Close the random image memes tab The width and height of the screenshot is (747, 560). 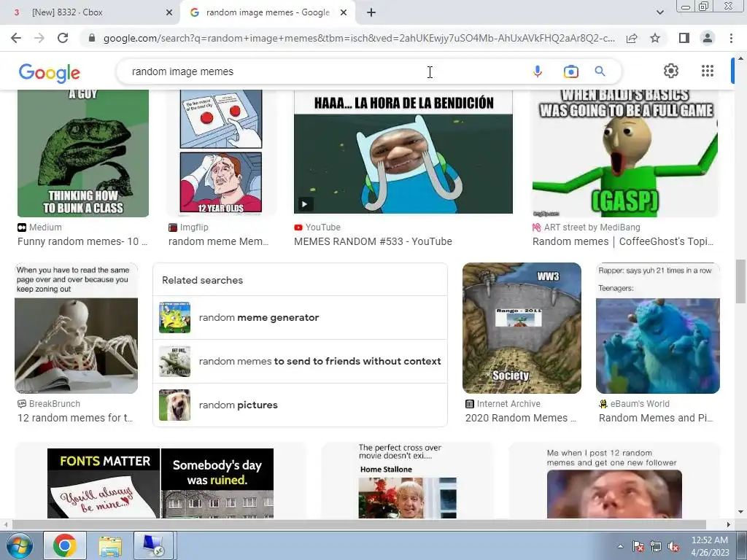[x=344, y=12]
